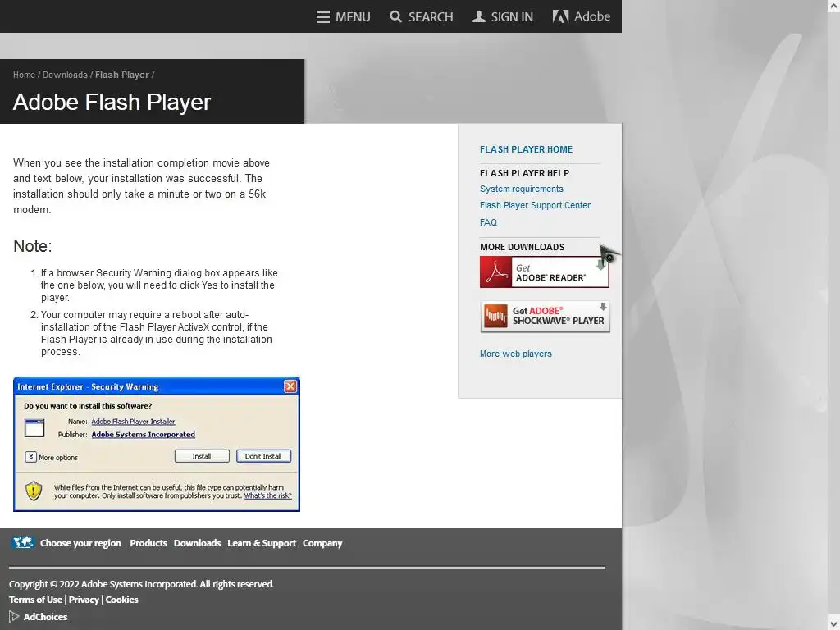Screen dimensions: 840x630
Task: Click Choose your region footer link
Action: 80,543
